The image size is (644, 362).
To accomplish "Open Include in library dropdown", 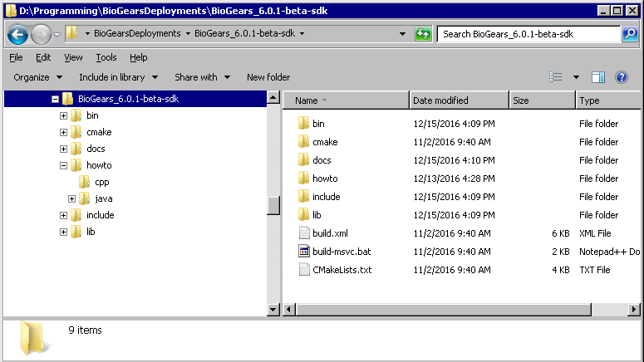I will [118, 77].
